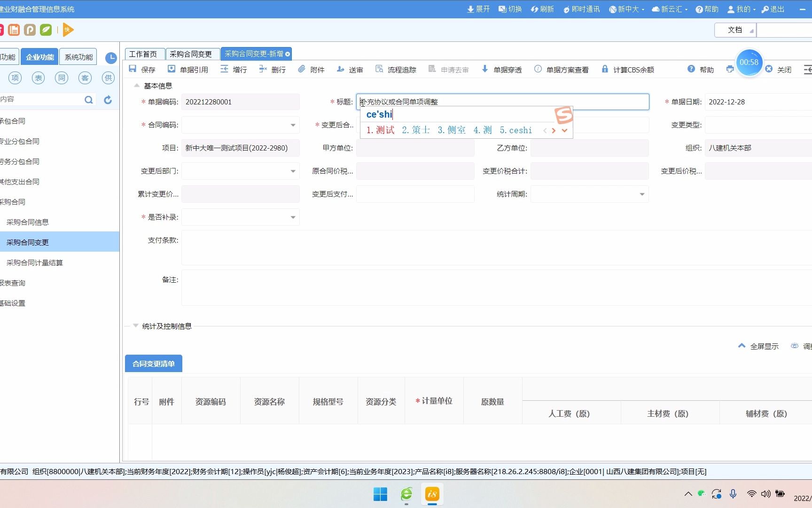Click 切换 switch in top bar

point(510,9)
